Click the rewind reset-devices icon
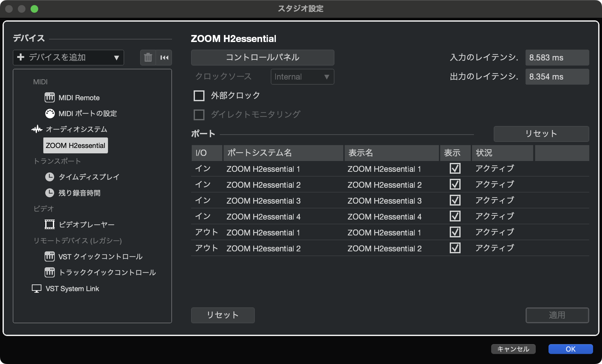The height and width of the screenshot is (364, 602). click(x=164, y=58)
